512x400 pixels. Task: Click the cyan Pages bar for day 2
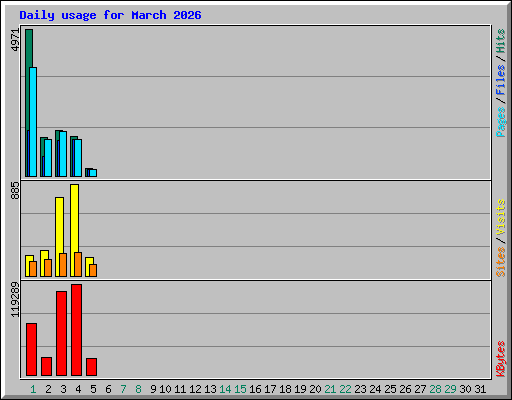[48, 158]
